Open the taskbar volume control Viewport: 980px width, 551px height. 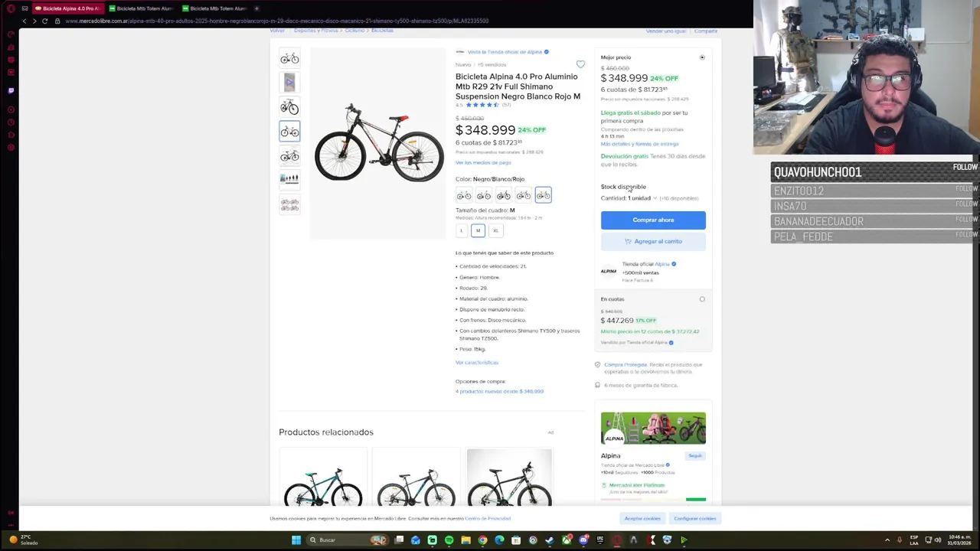tap(937, 540)
